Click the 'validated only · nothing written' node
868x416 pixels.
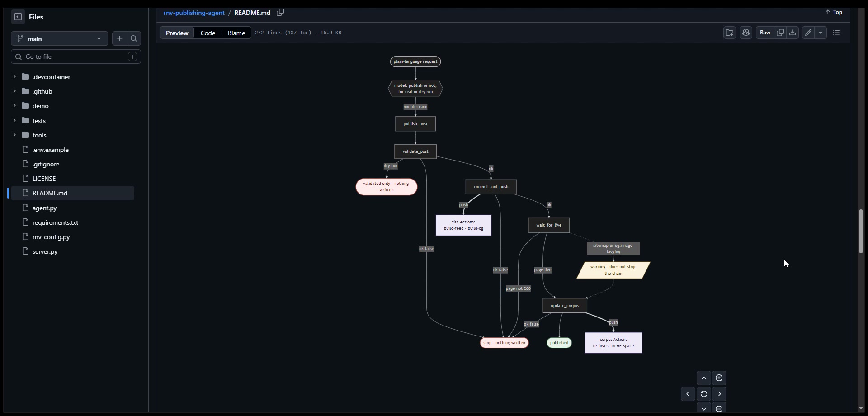pyautogui.click(x=387, y=187)
